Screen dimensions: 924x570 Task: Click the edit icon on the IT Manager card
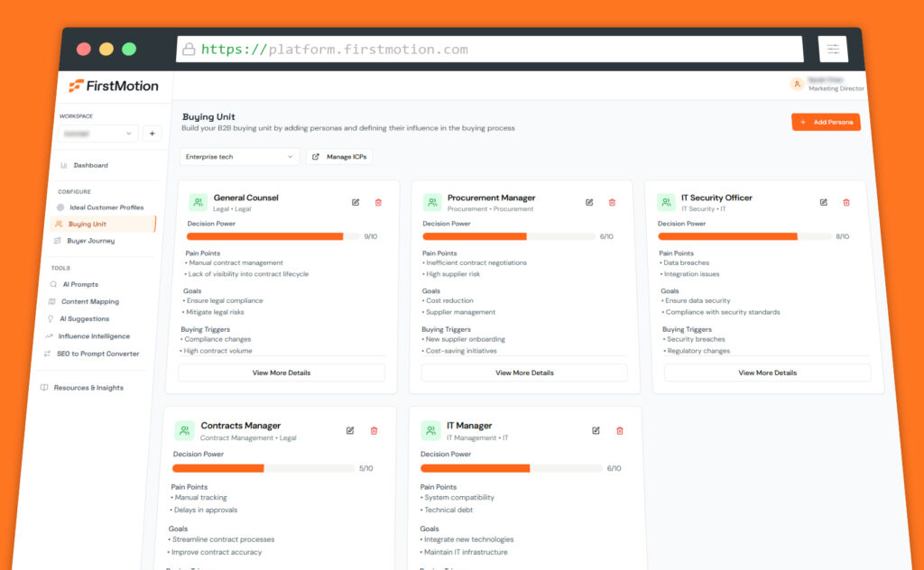(596, 430)
